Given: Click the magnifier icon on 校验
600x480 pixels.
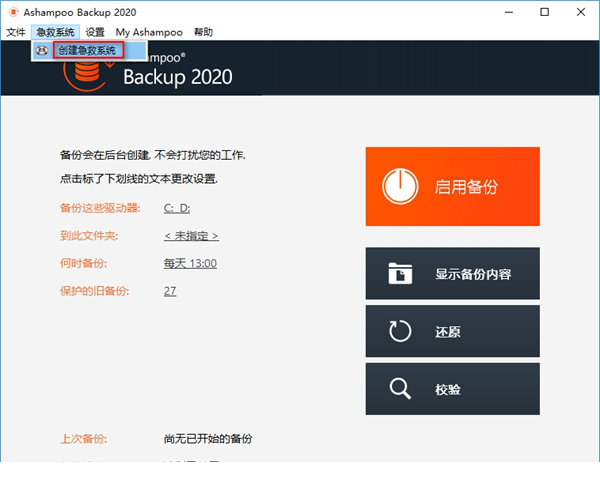Looking at the screenshot, I should tap(400, 389).
